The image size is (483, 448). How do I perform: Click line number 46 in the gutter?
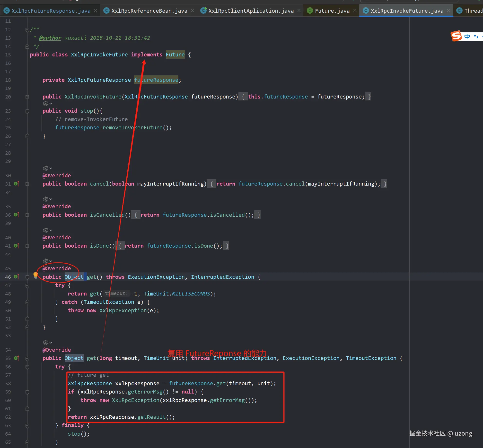click(8, 277)
